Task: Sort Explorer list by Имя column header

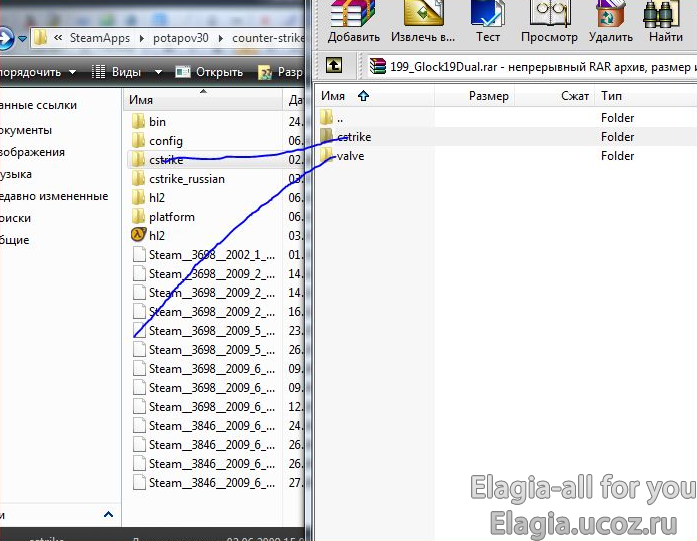Action: coord(203,100)
